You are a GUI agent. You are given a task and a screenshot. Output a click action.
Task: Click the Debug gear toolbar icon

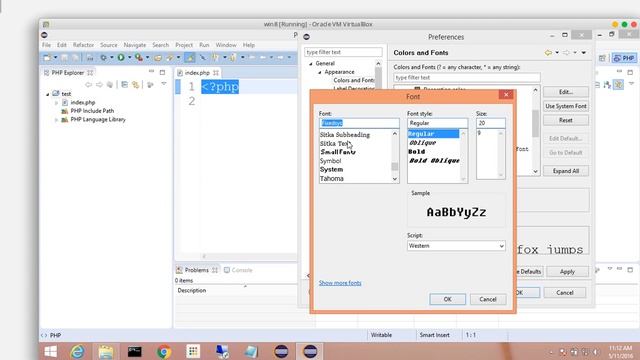103,58
